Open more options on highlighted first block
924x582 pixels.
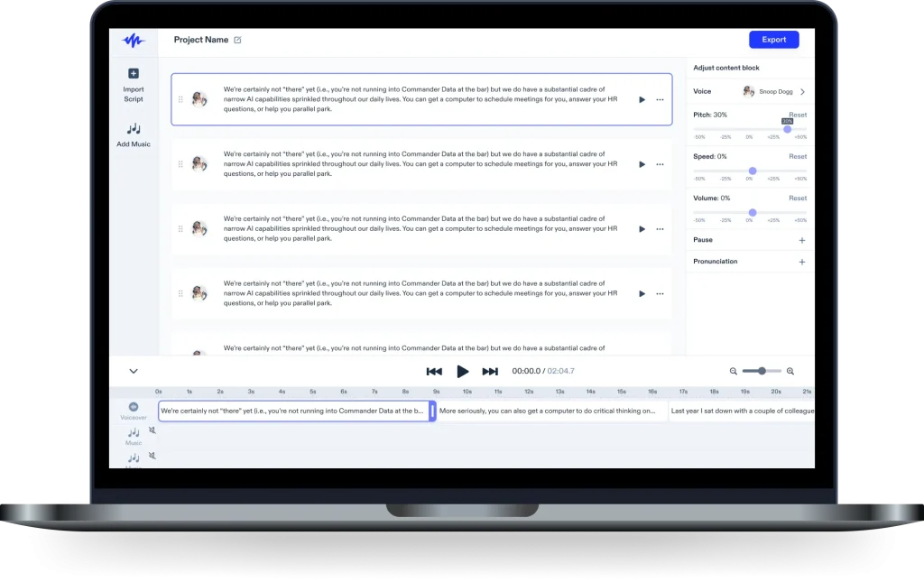[x=660, y=99]
